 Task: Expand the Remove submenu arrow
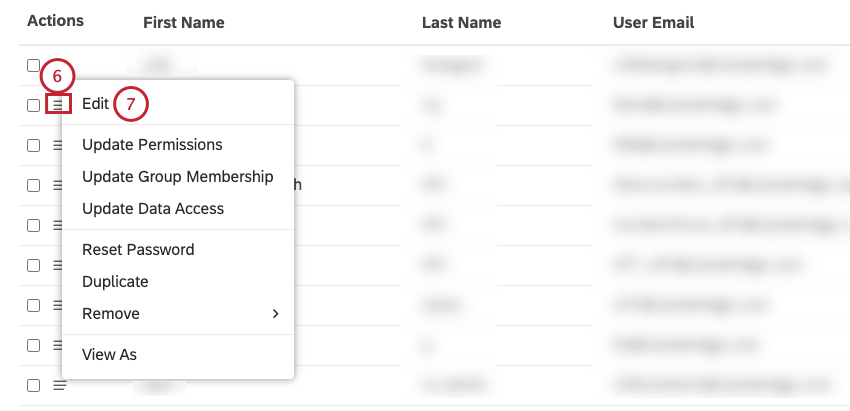tap(275, 314)
